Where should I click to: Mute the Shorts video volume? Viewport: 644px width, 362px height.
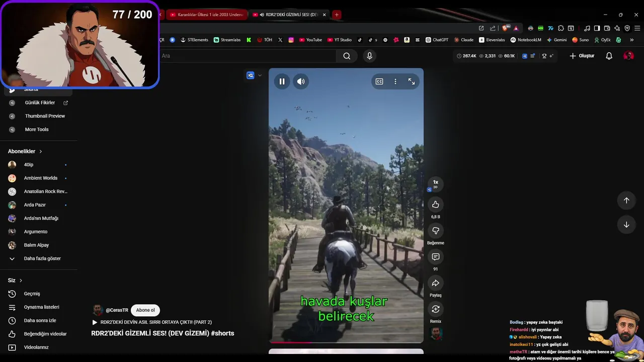click(301, 81)
